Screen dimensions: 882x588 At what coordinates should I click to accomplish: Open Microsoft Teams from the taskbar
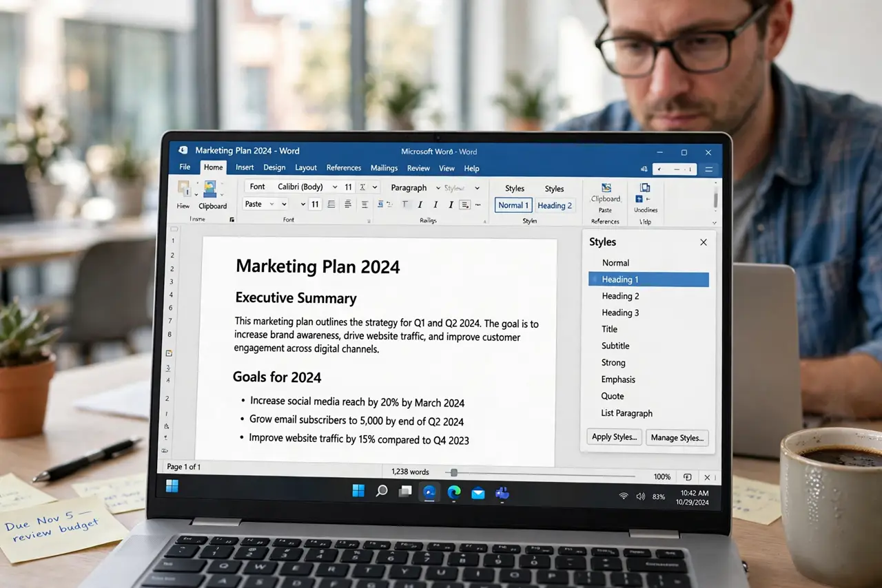pos(502,492)
